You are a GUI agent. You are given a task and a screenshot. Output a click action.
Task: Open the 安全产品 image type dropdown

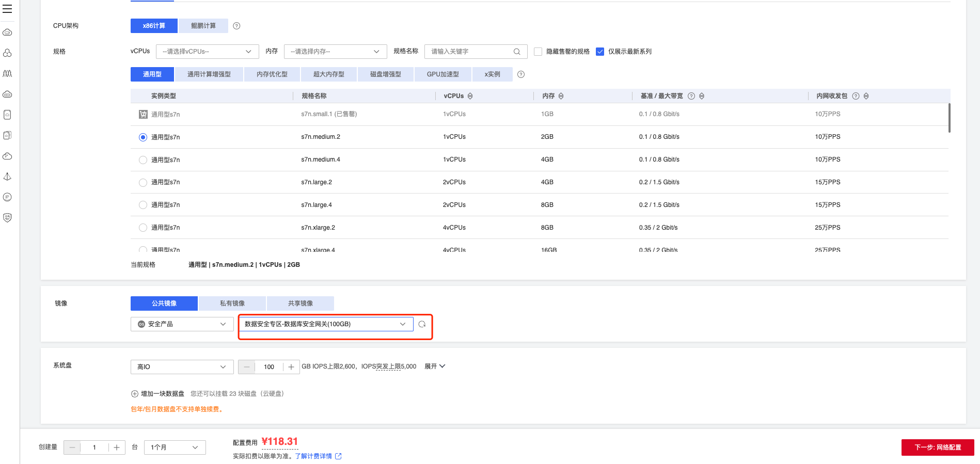[x=182, y=324]
